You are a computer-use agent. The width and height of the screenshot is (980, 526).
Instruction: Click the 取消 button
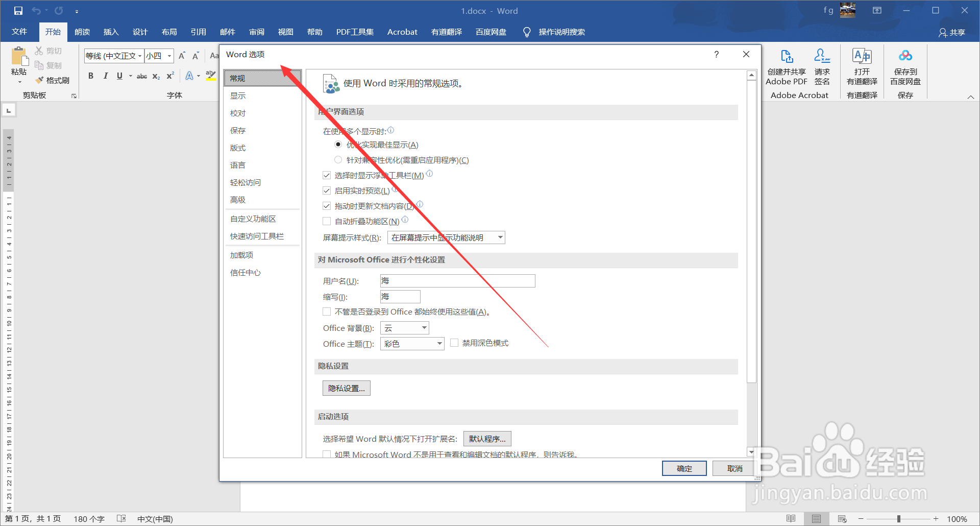pyautogui.click(x=735, y=468)
